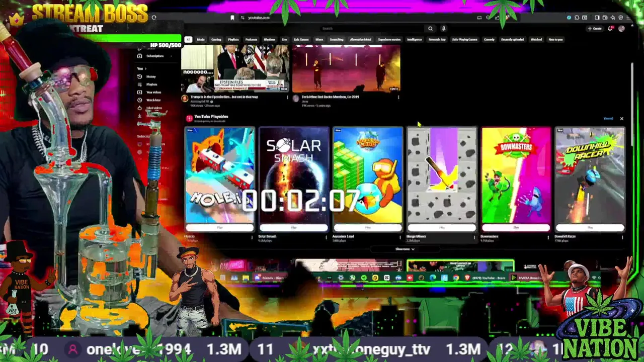
Task: Click the Create button
Action: point(595,29)
